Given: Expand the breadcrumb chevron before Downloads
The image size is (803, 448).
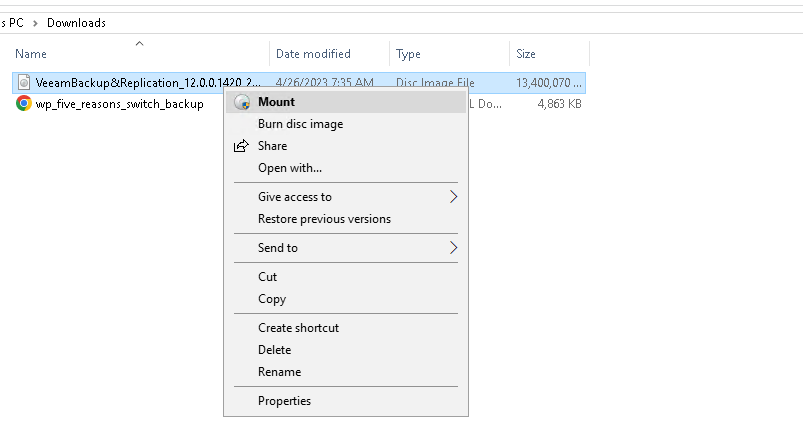Looking at the screenshot, I should click(35, 24).
